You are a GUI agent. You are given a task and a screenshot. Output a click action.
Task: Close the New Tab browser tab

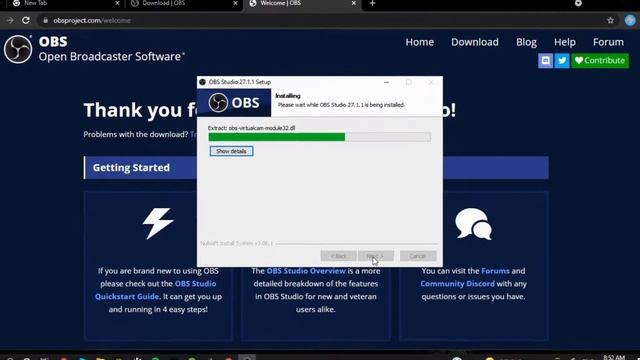(117, 3)
